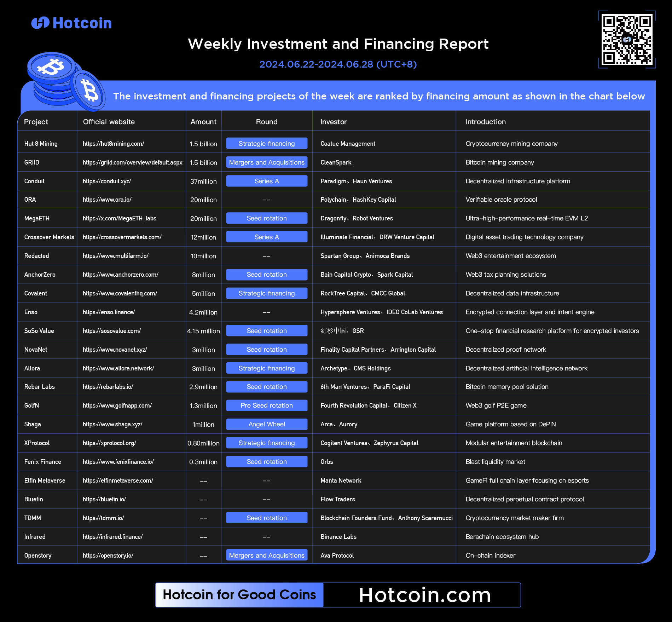
Task: Open the anchorzero.com link
Action: pos(121,275)
